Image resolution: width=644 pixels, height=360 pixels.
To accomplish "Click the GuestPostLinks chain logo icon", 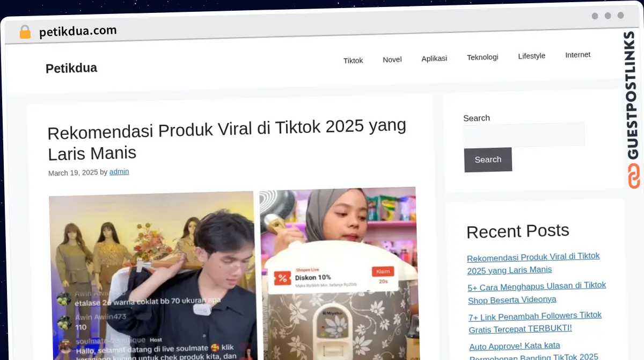I will 634,176.
